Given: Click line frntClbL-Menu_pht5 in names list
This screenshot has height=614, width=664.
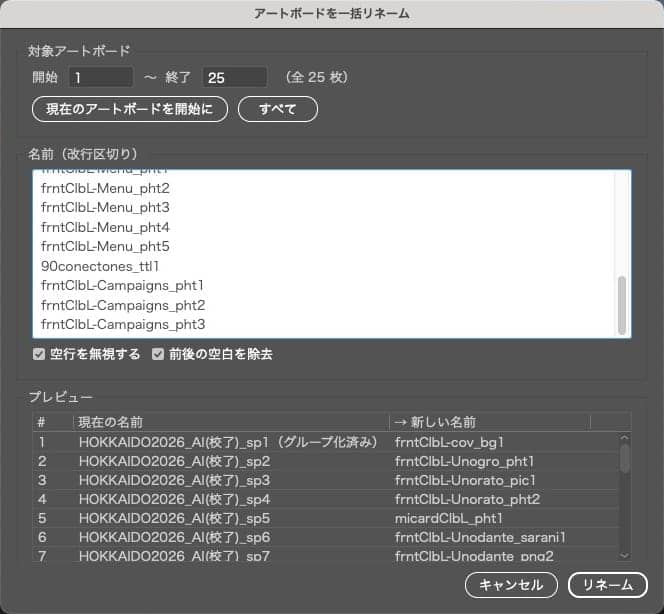Looking at the screenshot, I should pos(105,246).
